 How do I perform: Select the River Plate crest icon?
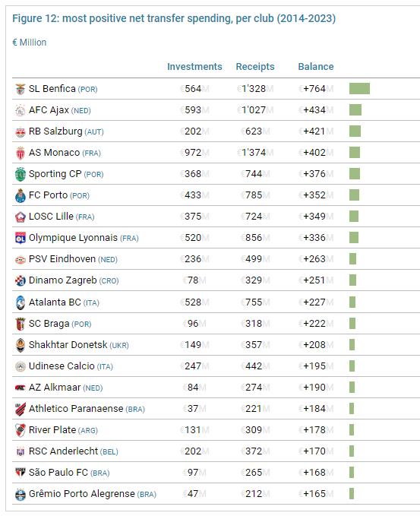click(x=21, y=430)
